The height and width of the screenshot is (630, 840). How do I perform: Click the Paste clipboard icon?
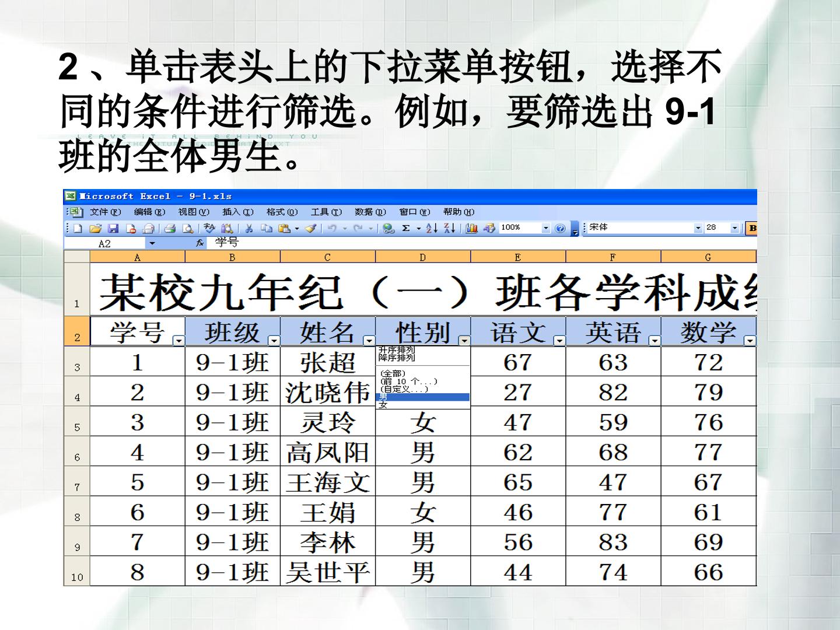(284, 228)
